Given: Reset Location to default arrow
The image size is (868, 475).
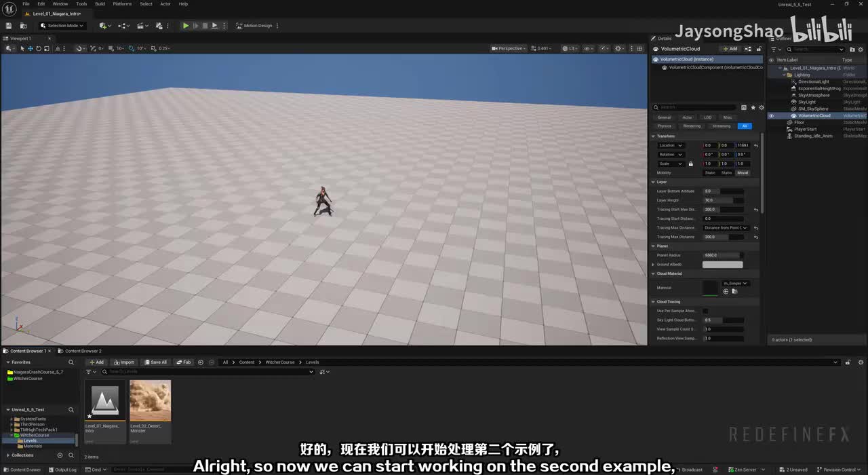Looking at the screenshot, I should click(756, 145).
